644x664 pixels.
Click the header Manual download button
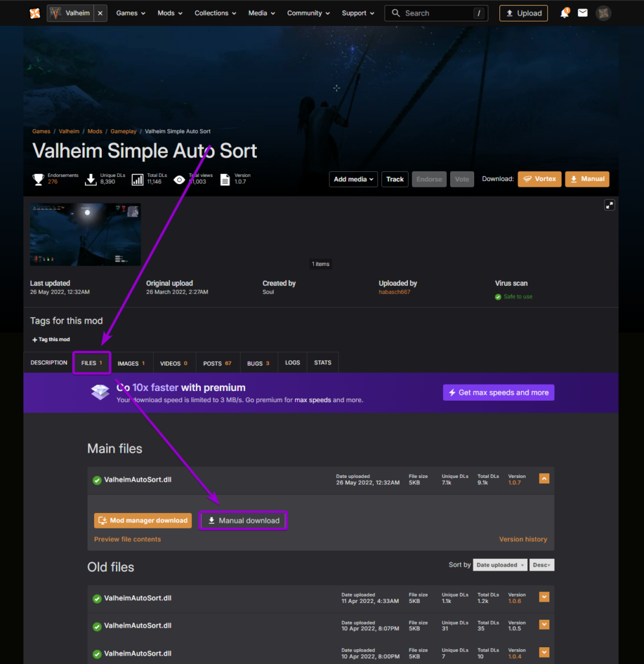587,179
